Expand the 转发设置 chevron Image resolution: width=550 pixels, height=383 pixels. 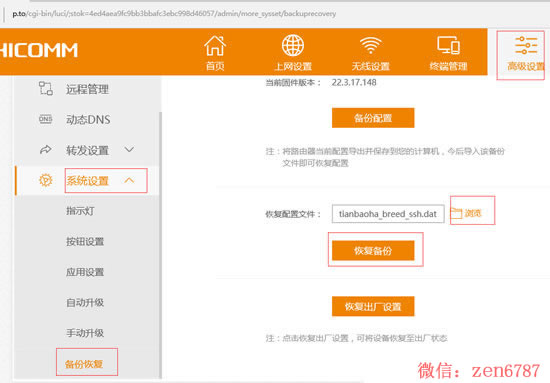129,150
